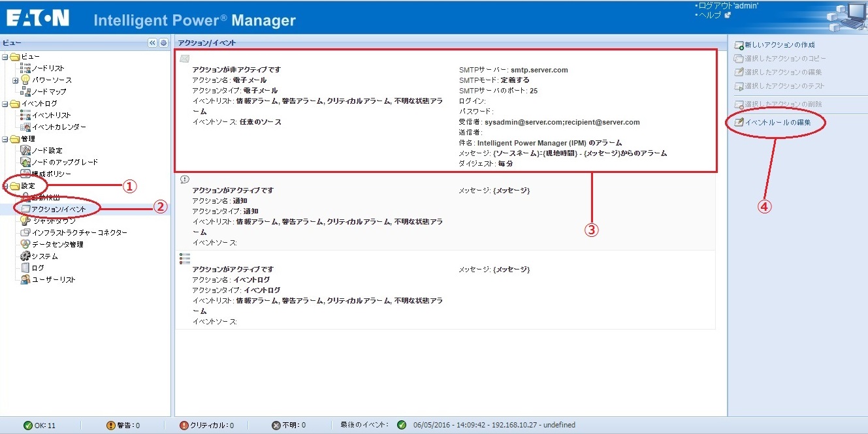Open the gear icon in the ビュー panel header
The height and width of the screenshot is (434, 868).
click(163, 42)
